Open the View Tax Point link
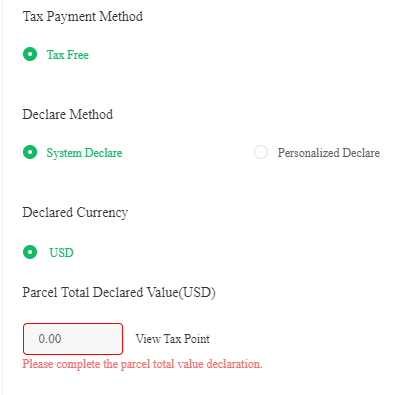This screenshot has width=399, height=395. (x=173, y=339)
